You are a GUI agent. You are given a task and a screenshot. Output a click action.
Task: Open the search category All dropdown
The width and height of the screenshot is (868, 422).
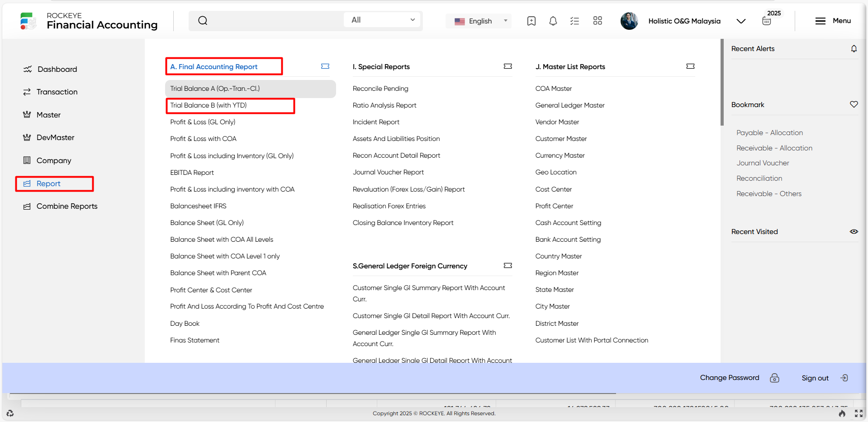coord(383,20)
